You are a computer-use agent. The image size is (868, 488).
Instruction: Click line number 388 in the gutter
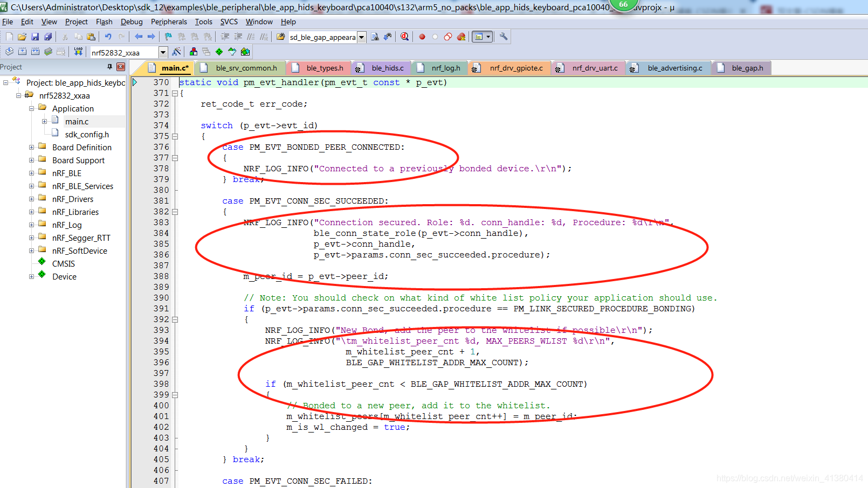161,276
